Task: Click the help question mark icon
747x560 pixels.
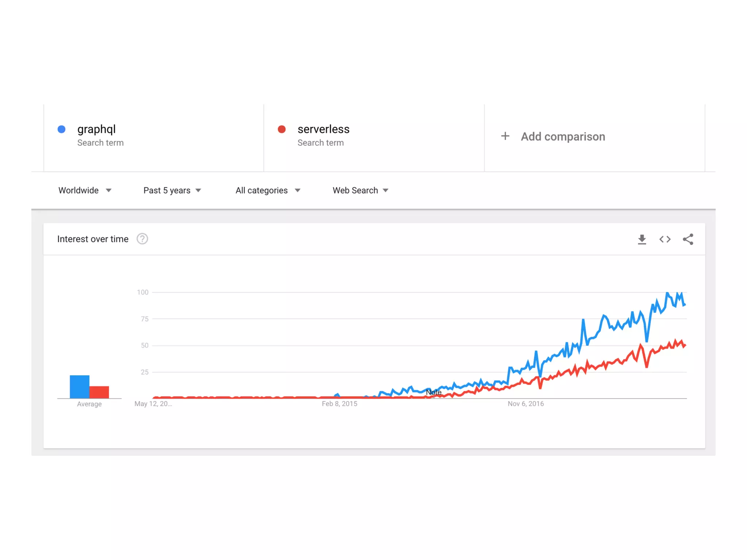Action: pos(142,239)
